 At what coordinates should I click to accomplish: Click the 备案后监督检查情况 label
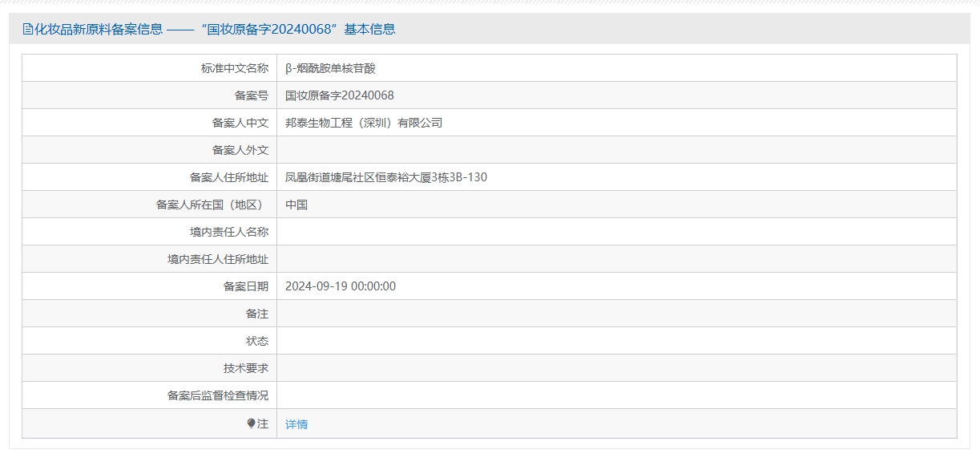click(x=218, y=395)
